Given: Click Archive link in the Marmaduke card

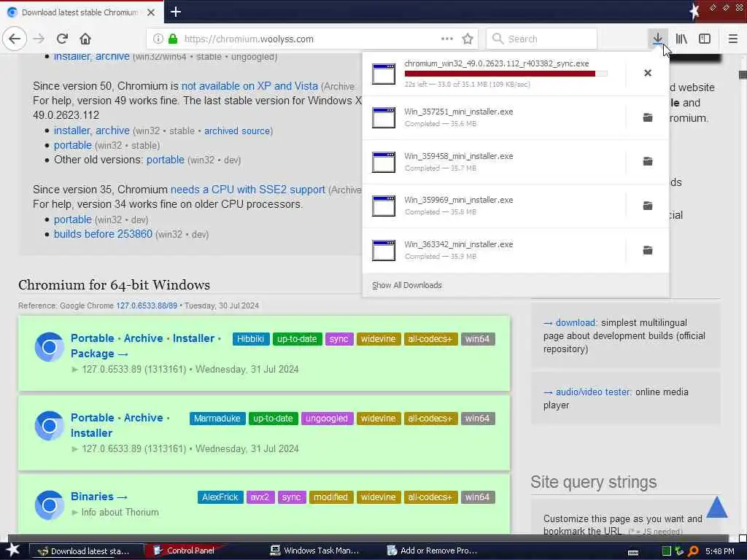Looking at the screenshot, I should [x=144, y=418].
